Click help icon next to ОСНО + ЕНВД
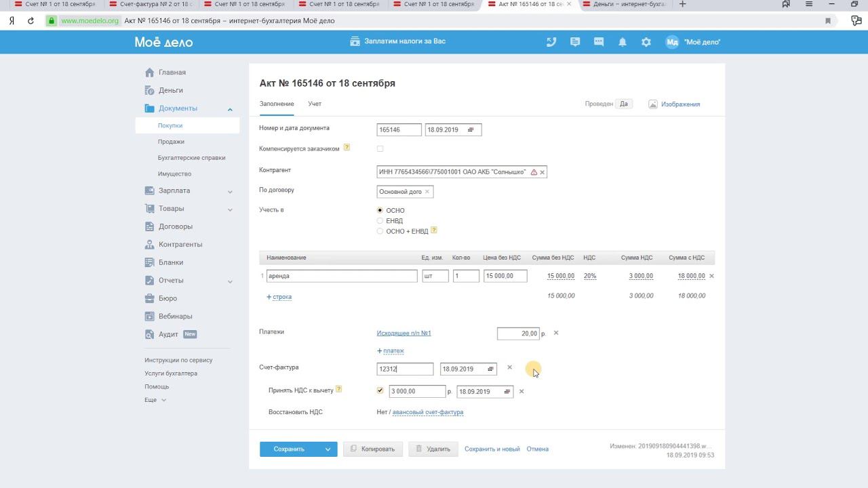 (434, 230)
